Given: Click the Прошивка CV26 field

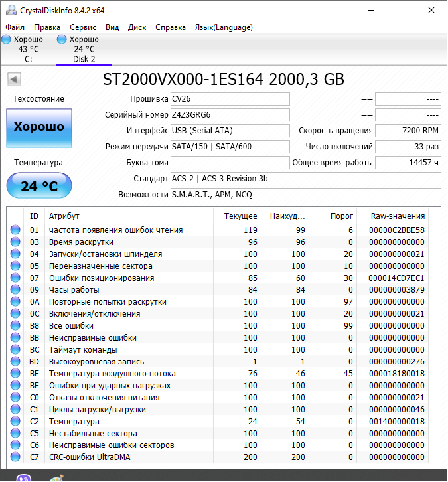Looking at the screenshot, I should (x=230, y=99).
